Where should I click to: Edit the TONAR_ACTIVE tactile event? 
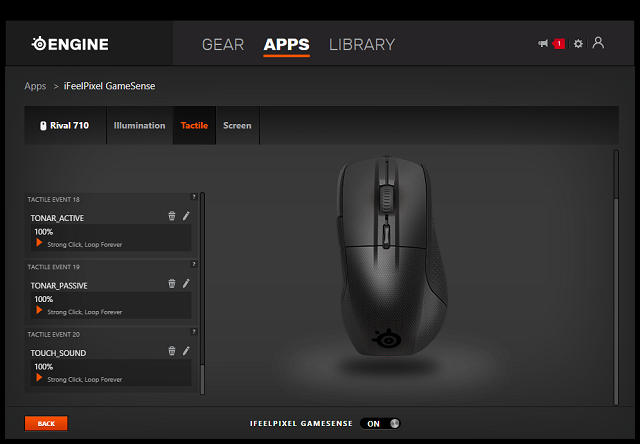pos(186,216)
